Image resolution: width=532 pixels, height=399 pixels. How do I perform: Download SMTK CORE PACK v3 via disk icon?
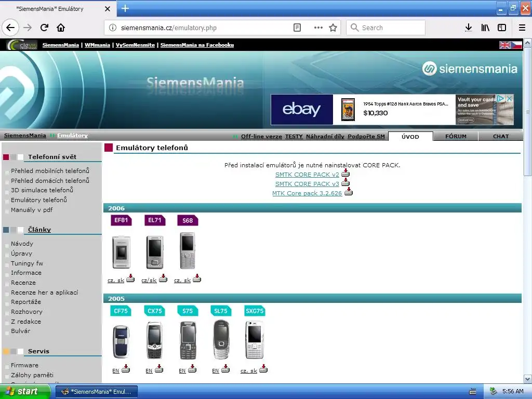[345, 182]
